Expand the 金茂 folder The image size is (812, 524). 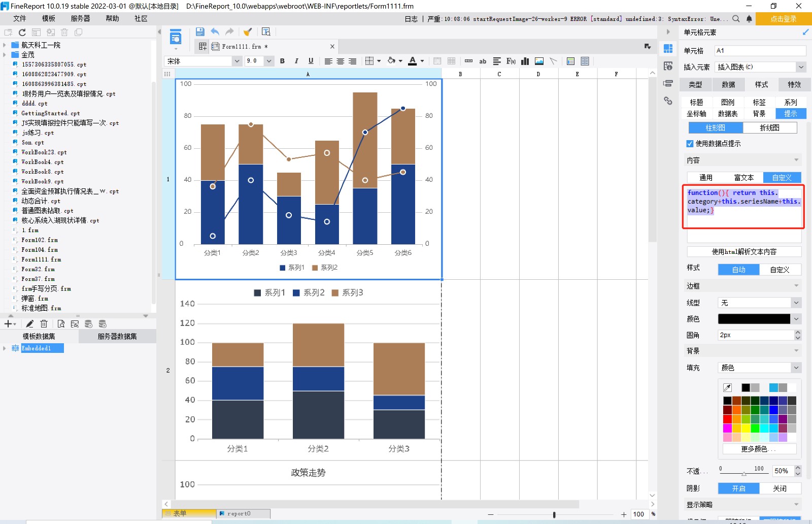[x=5, y=55]
